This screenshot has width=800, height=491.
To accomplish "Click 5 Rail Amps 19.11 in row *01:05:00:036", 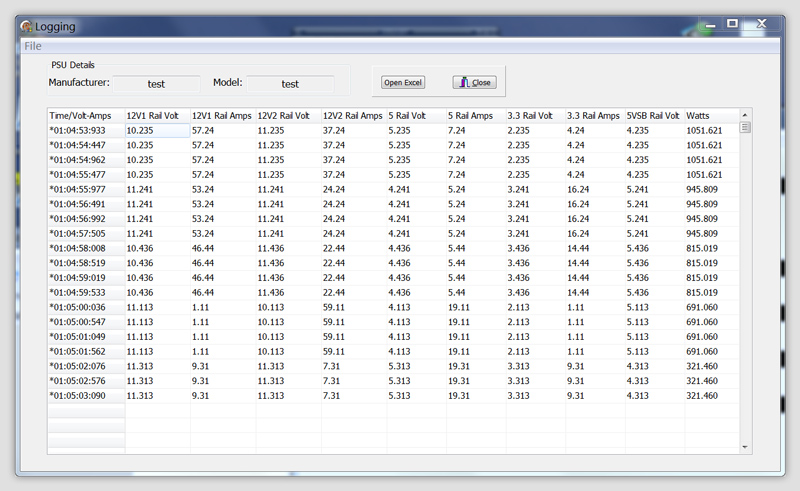I will 459,308.
